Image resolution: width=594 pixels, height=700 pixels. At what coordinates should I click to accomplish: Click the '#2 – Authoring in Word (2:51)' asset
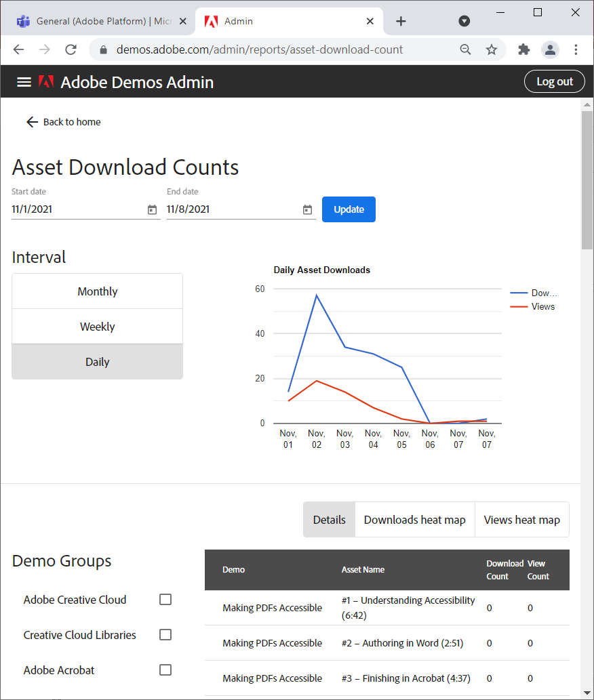402,643
